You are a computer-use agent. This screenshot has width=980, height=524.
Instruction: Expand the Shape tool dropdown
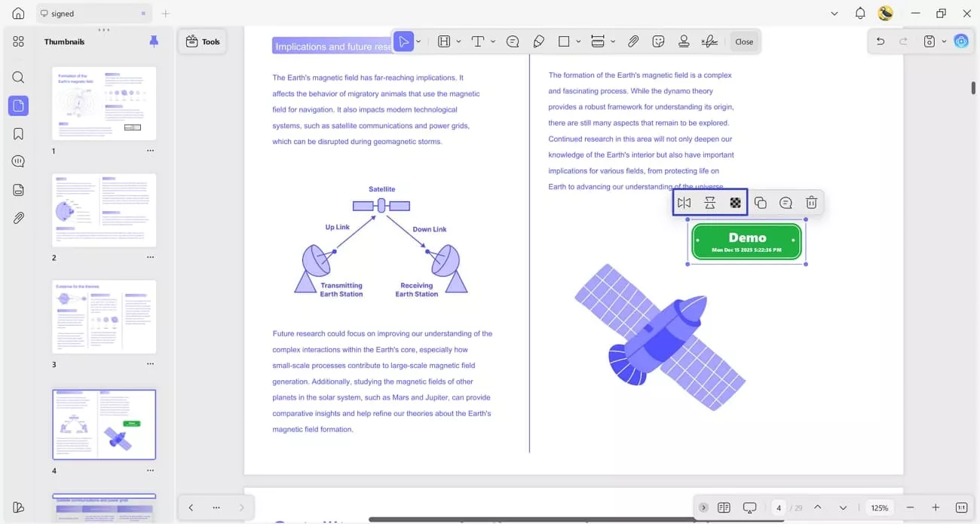[x=577, y=41]
